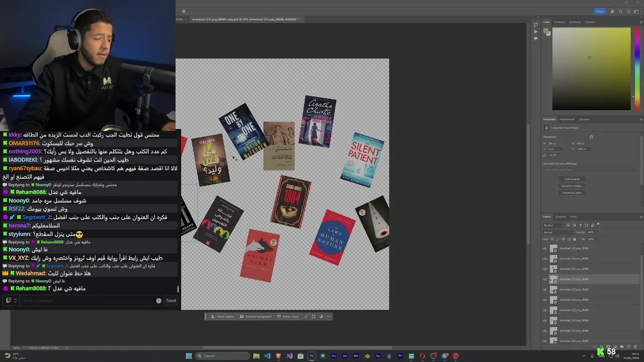Click the Windows Start button
644x362 pixels.
pyautogui.click(x=189, y=356)
